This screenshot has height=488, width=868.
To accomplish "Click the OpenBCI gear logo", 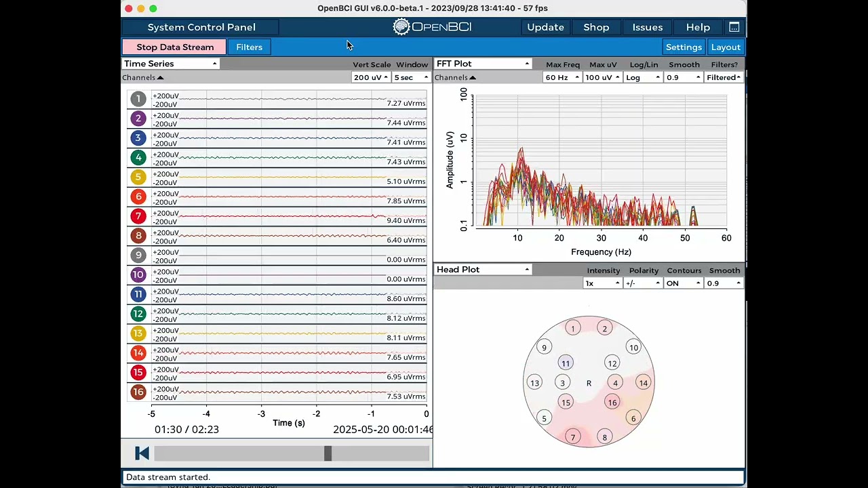I will [x=401, y=27].
